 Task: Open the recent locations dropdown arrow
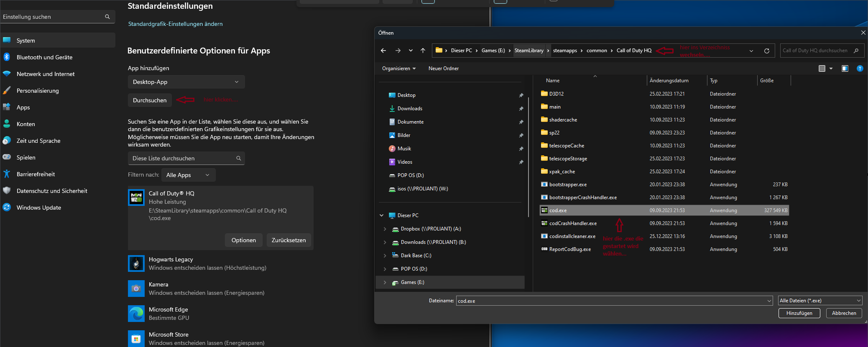[x=411, y=51]
